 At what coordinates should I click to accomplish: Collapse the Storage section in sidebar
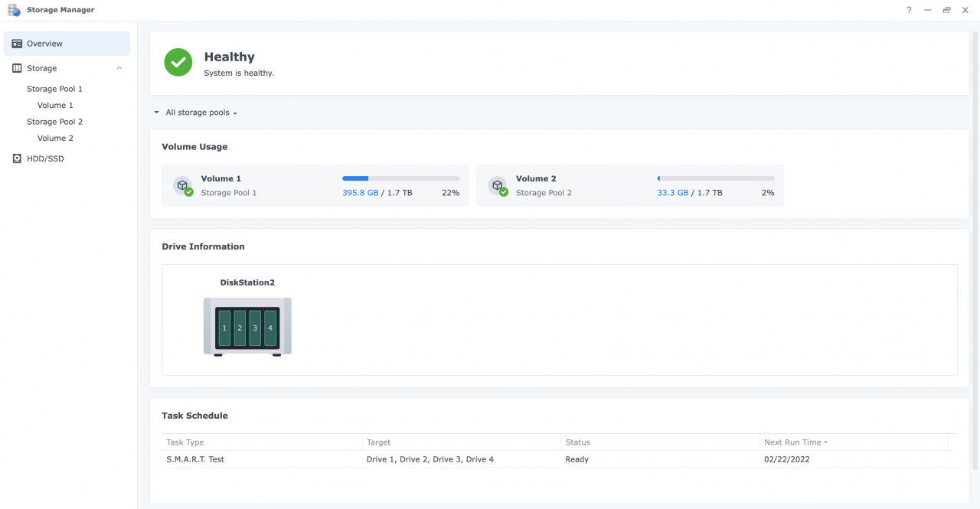tap(119, 68)
